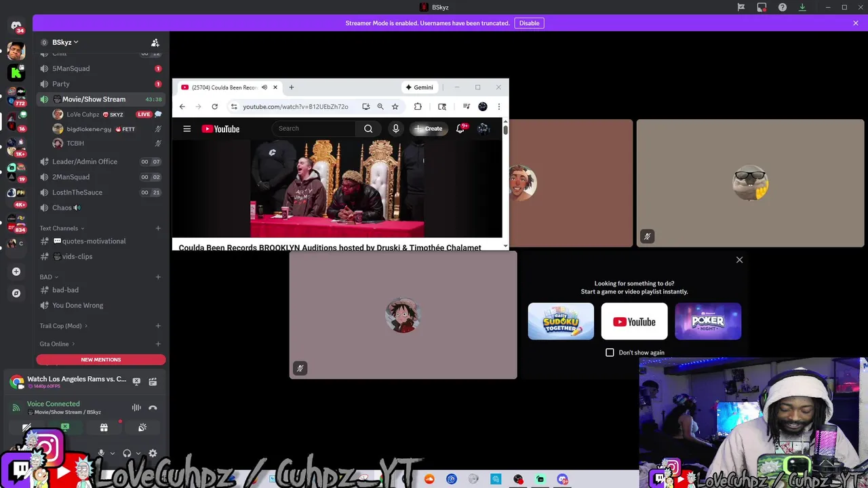The height and width of the screenshot is (488, 868).
Task: Open Discord user settings gear
Action: pos(153,453)
